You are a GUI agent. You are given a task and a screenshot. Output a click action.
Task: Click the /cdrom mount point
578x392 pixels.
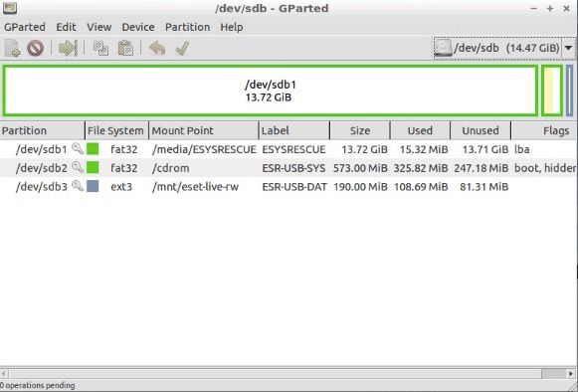(171, 168)
